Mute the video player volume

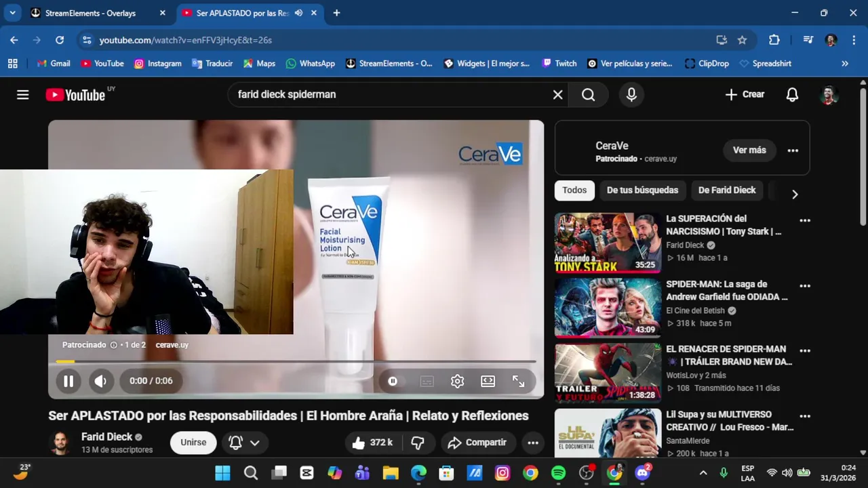[x=100, y=381]
